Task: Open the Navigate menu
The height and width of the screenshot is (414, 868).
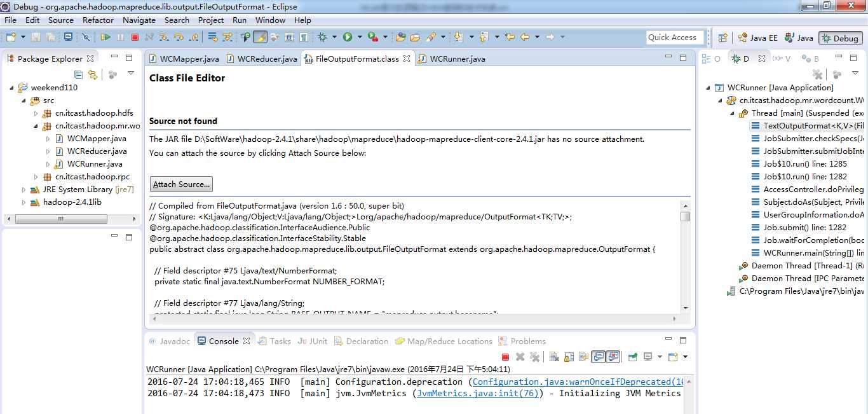Action: point(139,20)
